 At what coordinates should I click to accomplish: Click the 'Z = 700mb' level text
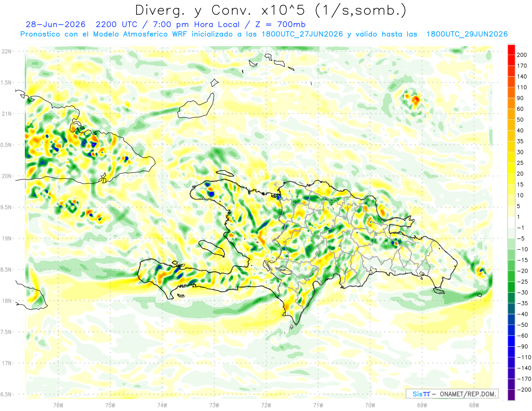[x=280, y=24]
